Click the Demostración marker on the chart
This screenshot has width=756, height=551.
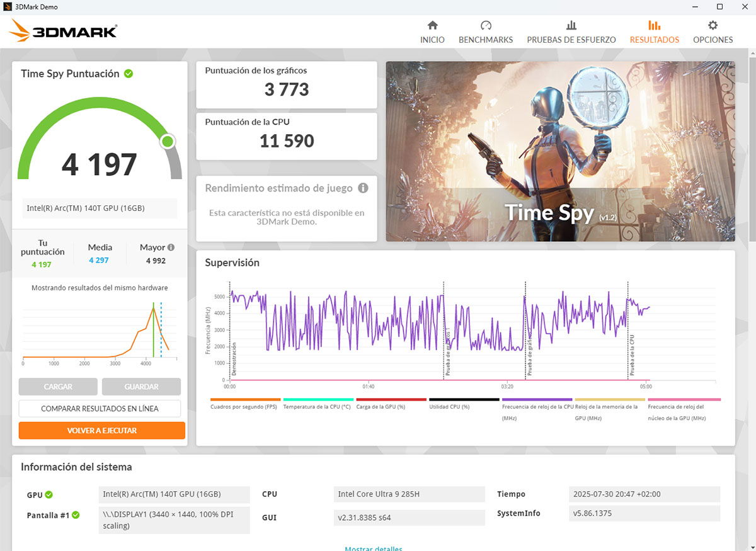233,359
